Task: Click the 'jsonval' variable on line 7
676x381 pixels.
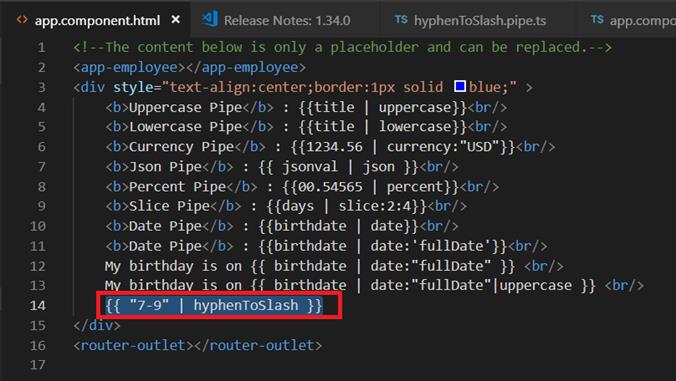Action: [x=310, y=167]
